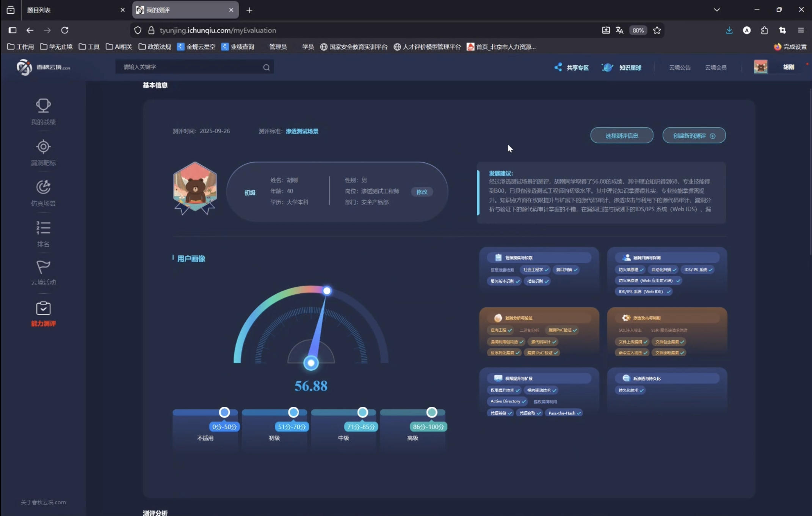Click the 修改 profile edit button
This screenshot has height=516, width=812.
(x=422, y=192)
